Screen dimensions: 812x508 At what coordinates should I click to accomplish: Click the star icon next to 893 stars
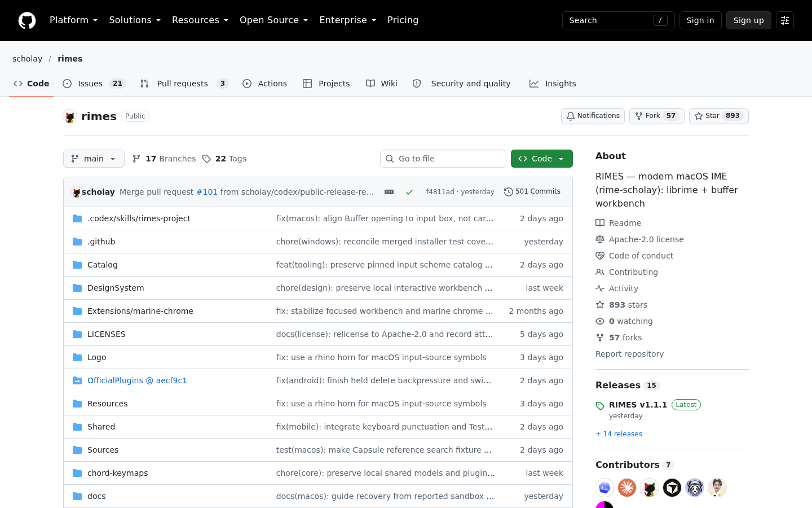600,305
